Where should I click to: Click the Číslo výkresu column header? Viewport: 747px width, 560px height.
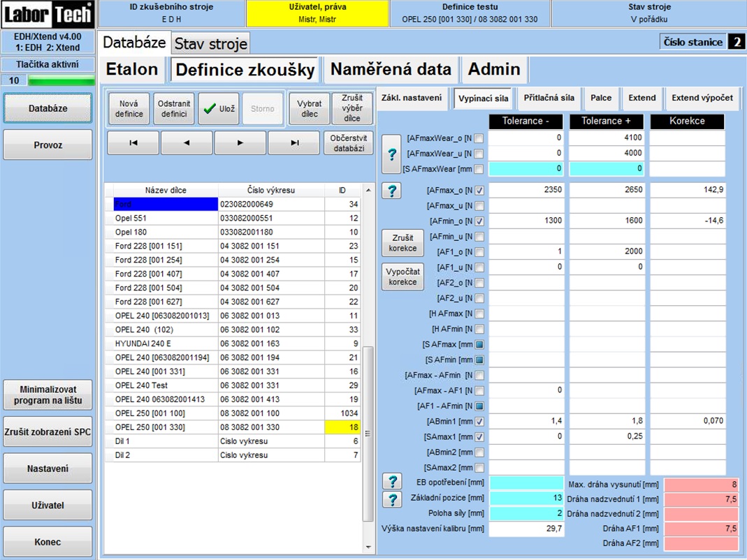271,191
